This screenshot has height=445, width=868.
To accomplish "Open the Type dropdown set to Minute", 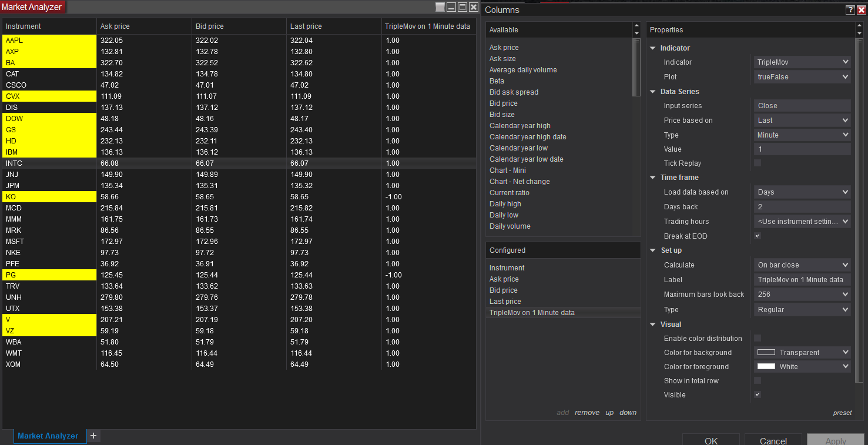I will click(x=802, y=135).
